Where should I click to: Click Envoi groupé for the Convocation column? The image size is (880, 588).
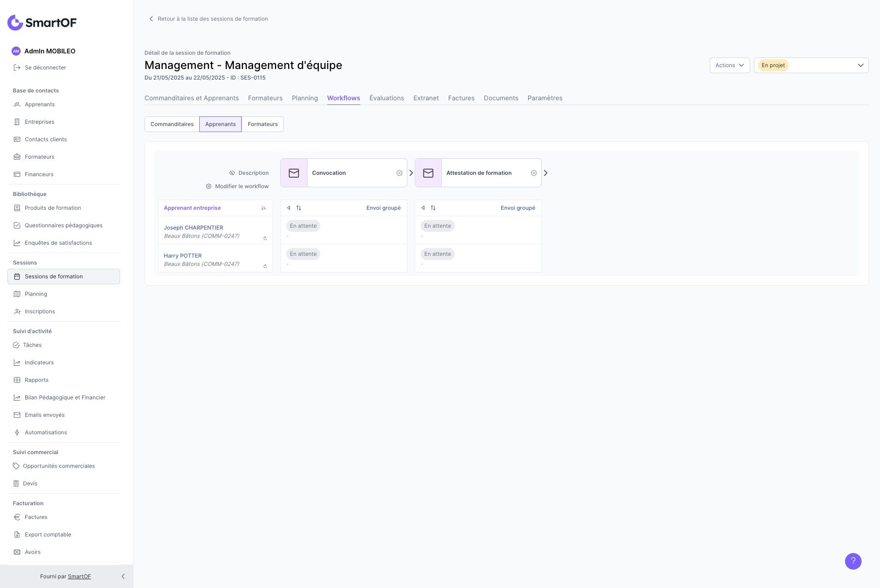(x=383, y=208)
